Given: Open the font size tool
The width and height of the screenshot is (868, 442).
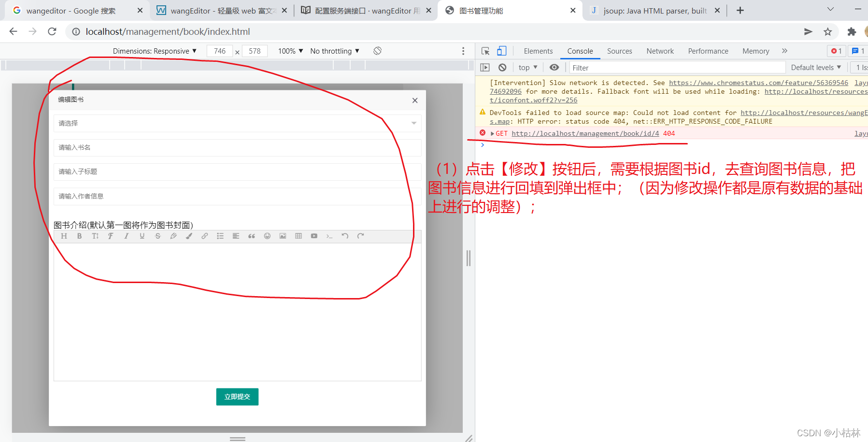Looking at the screenshot, I should click(95, 236).
